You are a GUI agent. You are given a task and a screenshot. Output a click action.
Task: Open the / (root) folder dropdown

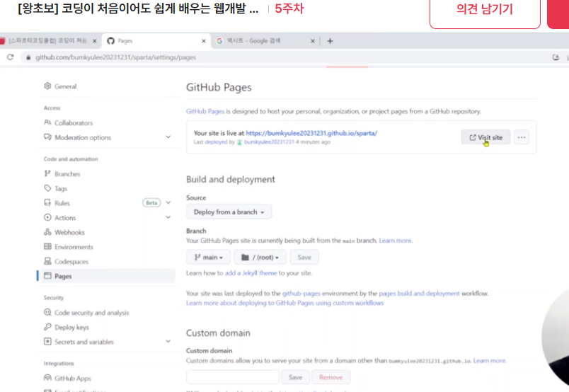(x=260, y=257)
